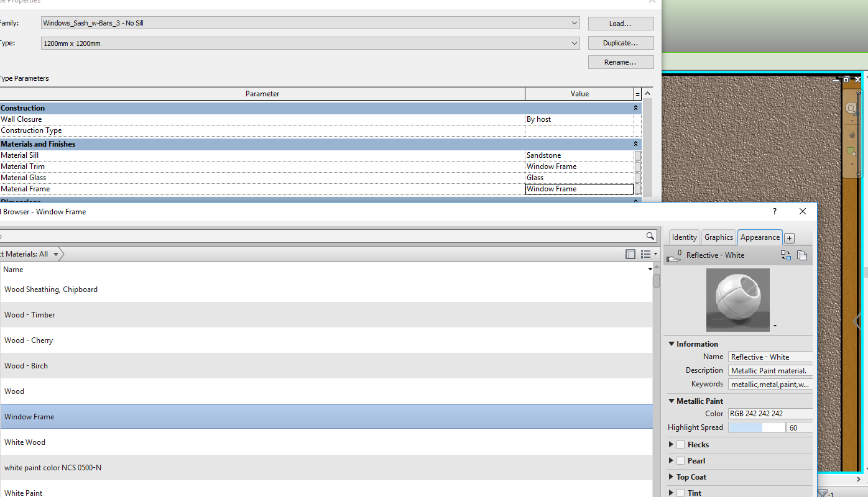The height and width of the screenshot is (497, 868).
Task: Open the Type dropdown for 1200mm x 1200mm
Action: pos(575,43)
